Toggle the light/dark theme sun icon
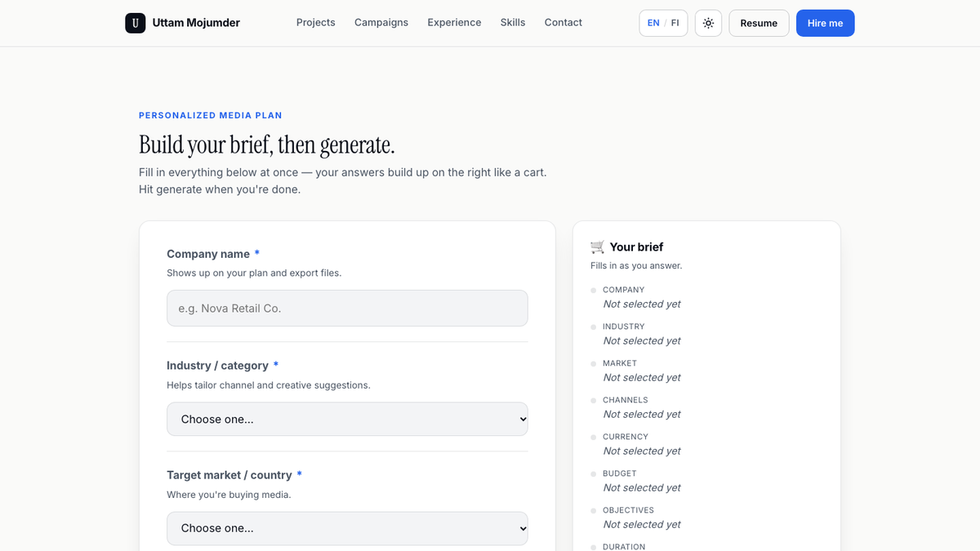Viewport: 980px width, 551px height. 708,23
